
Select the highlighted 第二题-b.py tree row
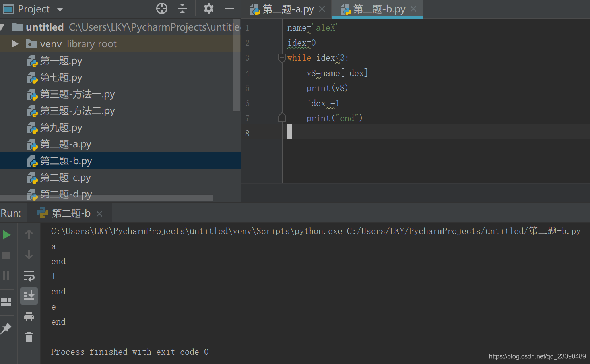coord(120,161)
